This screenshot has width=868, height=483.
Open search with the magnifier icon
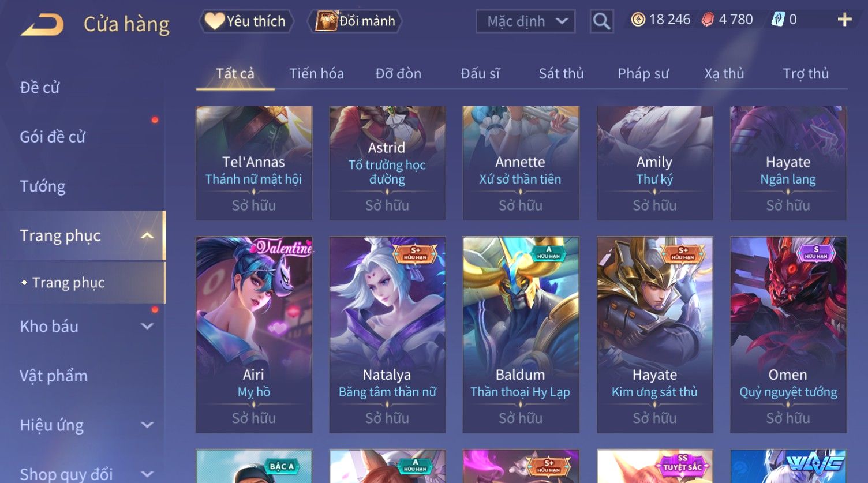pyautogui.click(x=601, y=21)
